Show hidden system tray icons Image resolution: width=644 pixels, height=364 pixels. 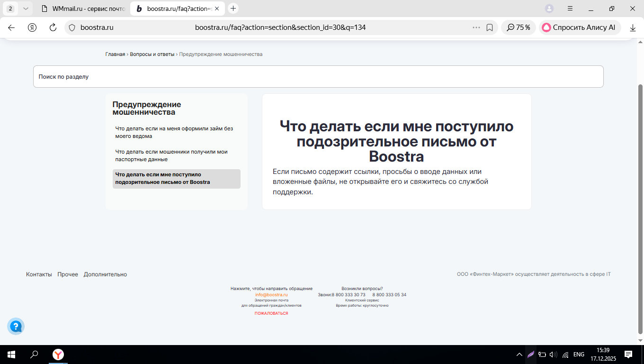[519, 355]
